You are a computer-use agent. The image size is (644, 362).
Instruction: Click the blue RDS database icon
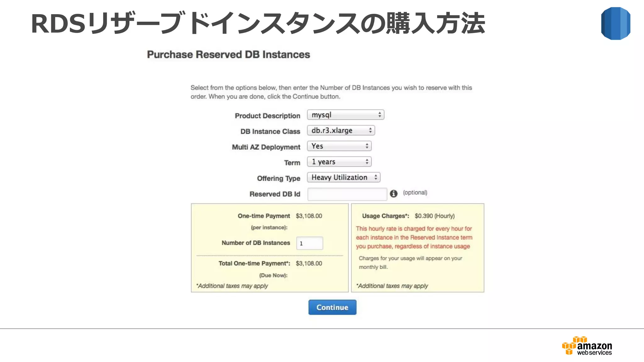(616, 24)
